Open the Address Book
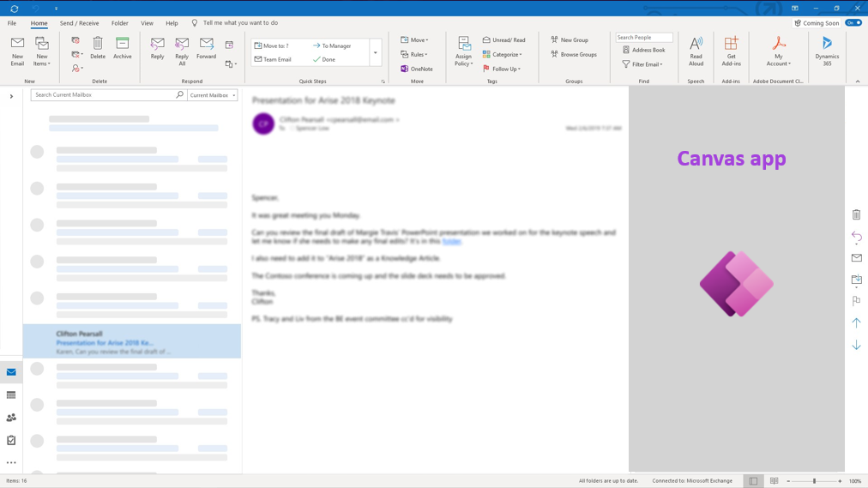 [643, 50]
